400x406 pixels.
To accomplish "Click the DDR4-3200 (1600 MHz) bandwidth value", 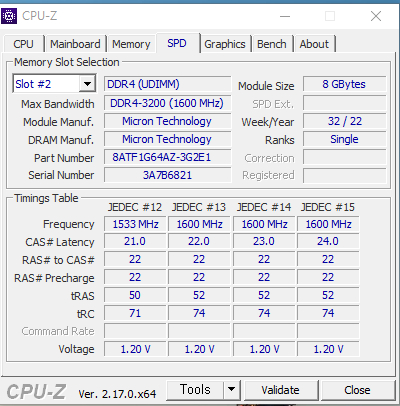I will 167,103.
